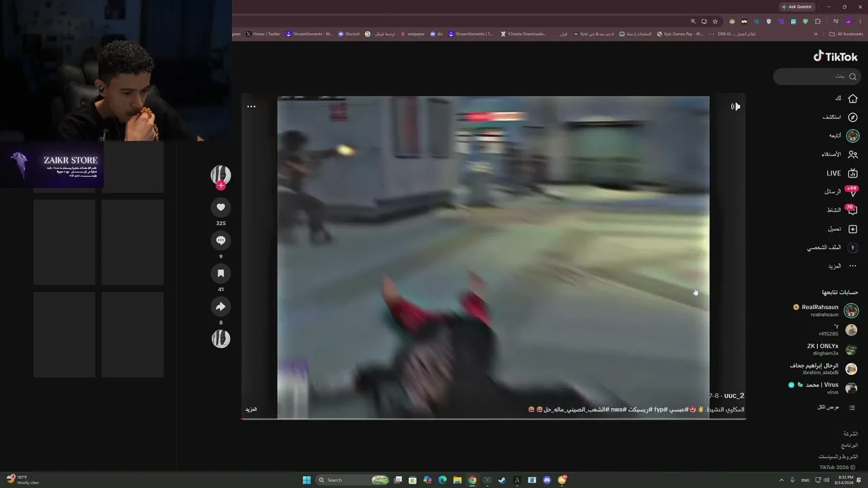Open the Y2meta Downloader bookmark
Image resolution: width=868 pixels, height=488 pixels.
pyautogui.click(x=524, y=34)
